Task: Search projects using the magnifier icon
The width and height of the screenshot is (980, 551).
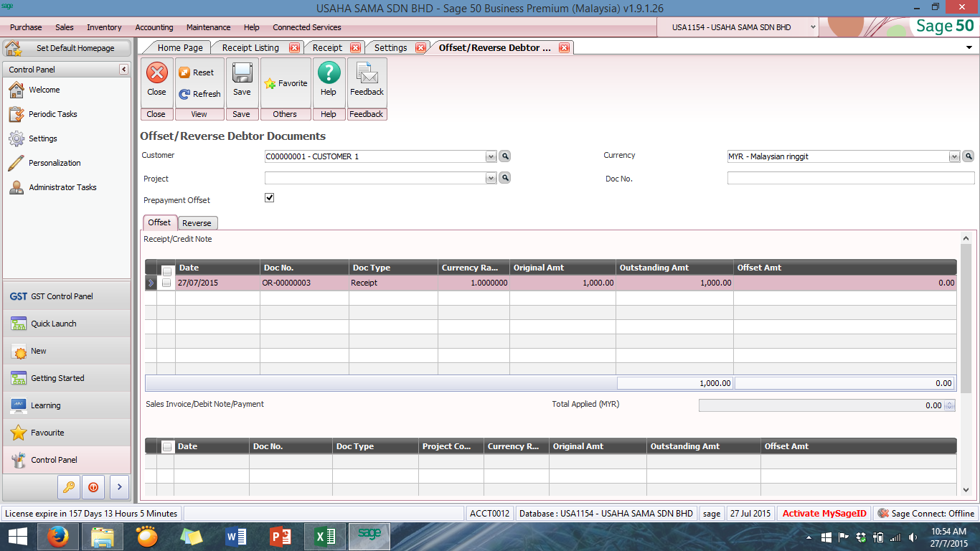Action: [505, 178]
